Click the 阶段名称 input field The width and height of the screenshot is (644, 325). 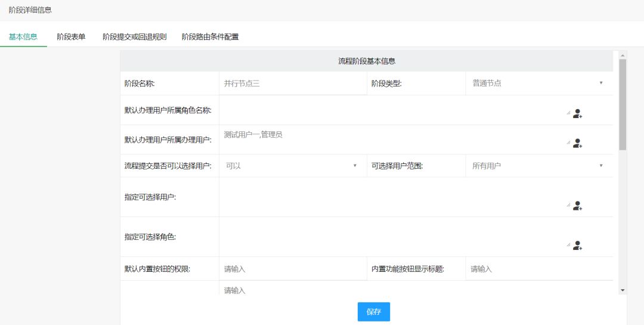(292, 83)
